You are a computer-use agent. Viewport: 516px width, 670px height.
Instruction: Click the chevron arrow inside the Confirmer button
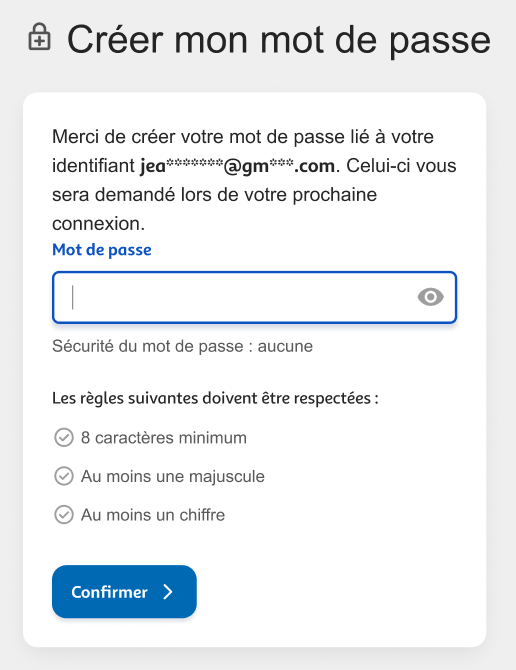click(x=168, y=592)
